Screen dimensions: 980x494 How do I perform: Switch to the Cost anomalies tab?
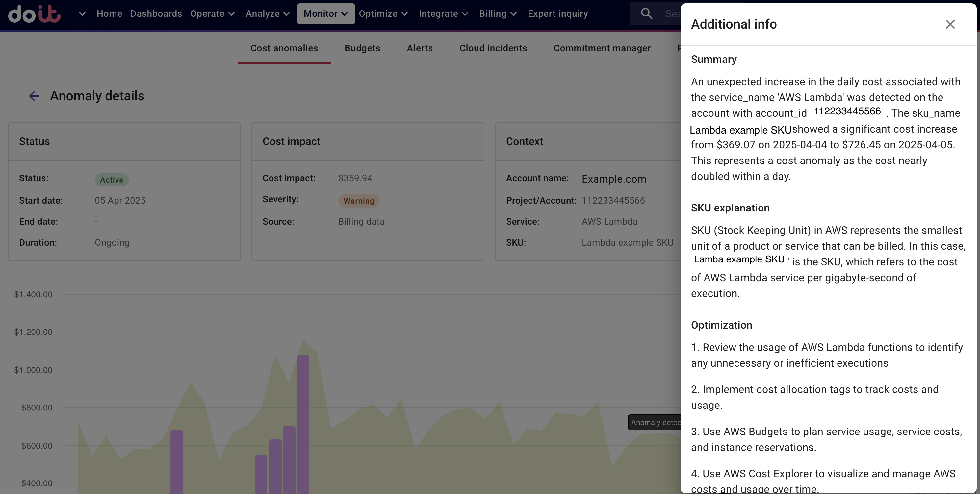(x=284, y=48)
